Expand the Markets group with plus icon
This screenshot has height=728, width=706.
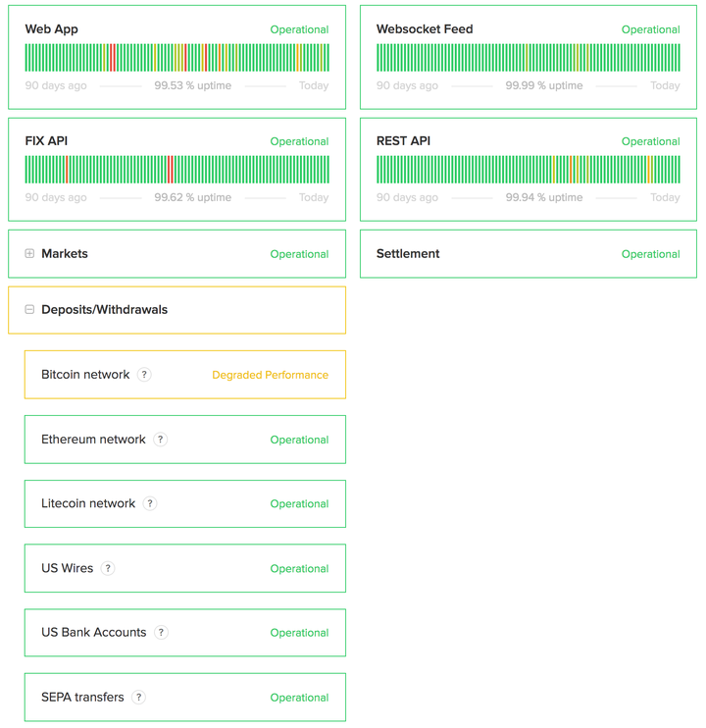[29, 253]
